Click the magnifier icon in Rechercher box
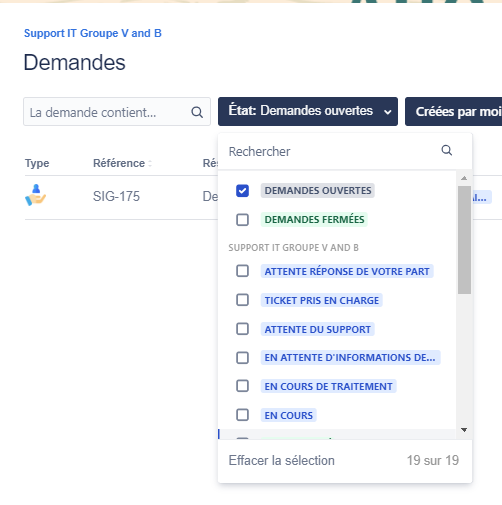Image resolution: width=502 pixels, height=505 pixels. [447, 151]
